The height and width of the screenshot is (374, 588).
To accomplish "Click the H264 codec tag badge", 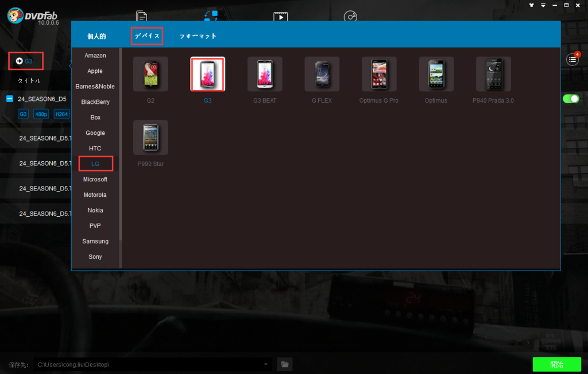I will tap(61, 114).
